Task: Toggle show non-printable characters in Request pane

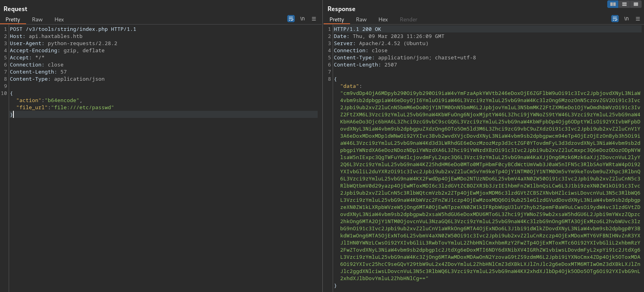Action: (x=302, y=19)
